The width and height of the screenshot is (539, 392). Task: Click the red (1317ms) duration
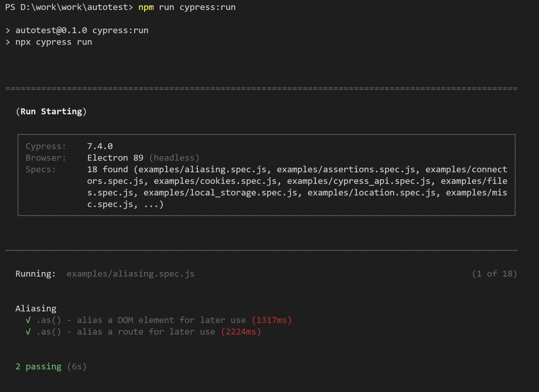pyautogui.click(x=272, y=320)
